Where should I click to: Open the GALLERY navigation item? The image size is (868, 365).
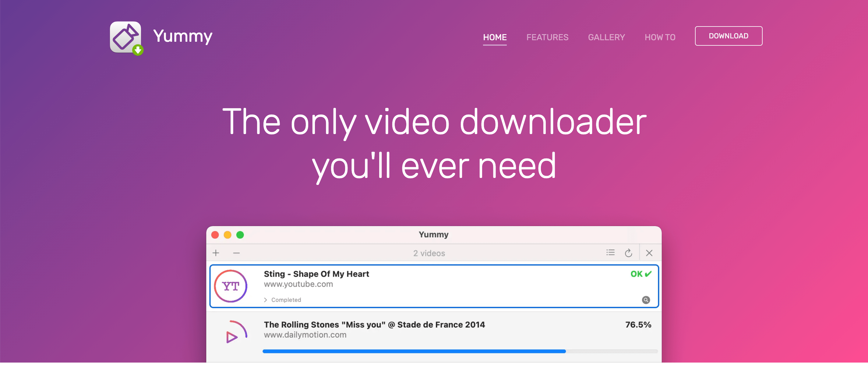(606, 37)
